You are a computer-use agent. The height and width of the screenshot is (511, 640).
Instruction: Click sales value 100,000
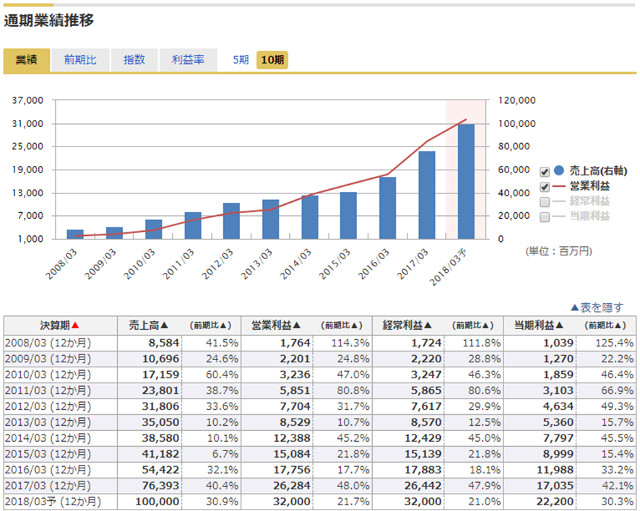pyautogui.click(x=157, y=502)
